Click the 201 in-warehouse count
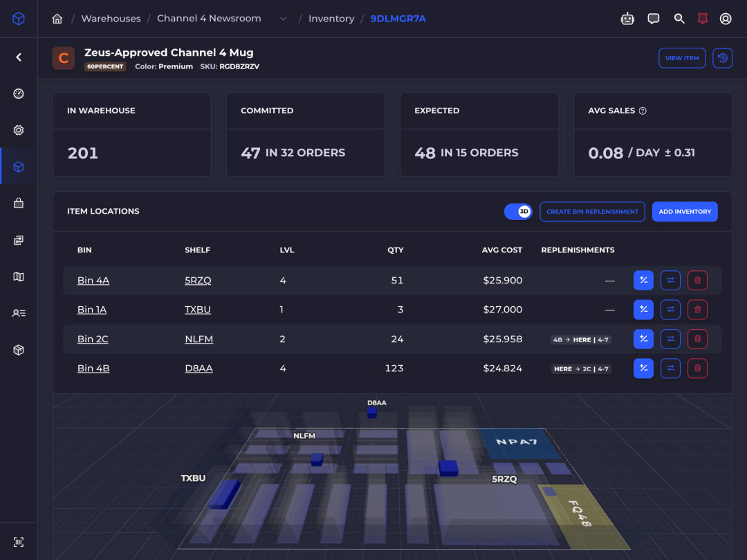This screenshot has width=747, height=560. (x=83, y=153)
